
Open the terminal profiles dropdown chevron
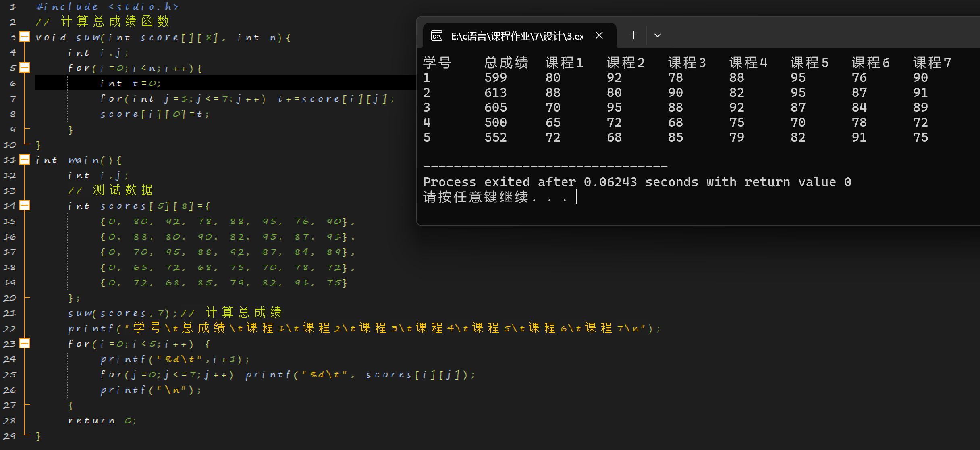pos(657,35)
